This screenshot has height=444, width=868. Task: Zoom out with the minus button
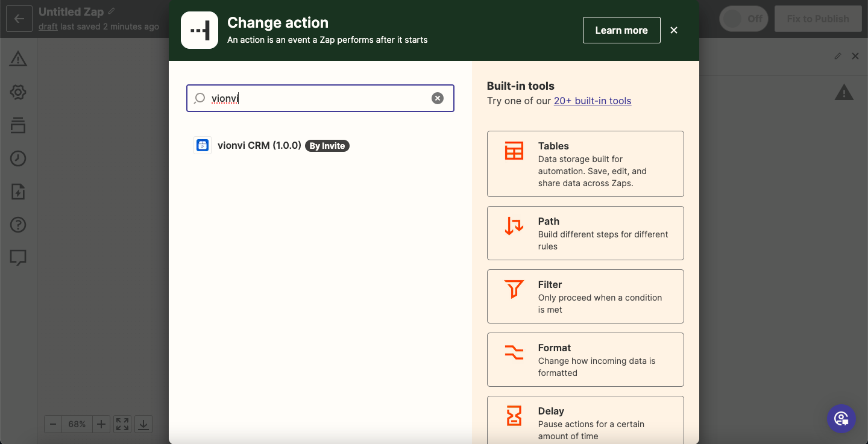[x=53, y=424]
